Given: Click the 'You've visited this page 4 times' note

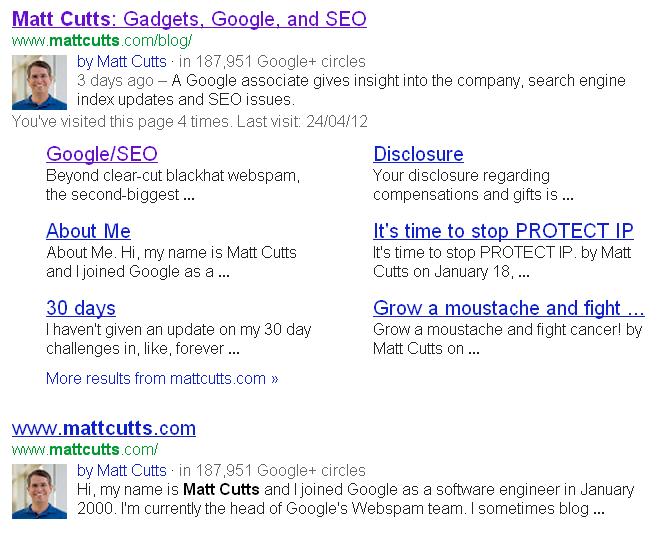Looking at the screenshot, I should pyautogui.click(x=190, y=121).
